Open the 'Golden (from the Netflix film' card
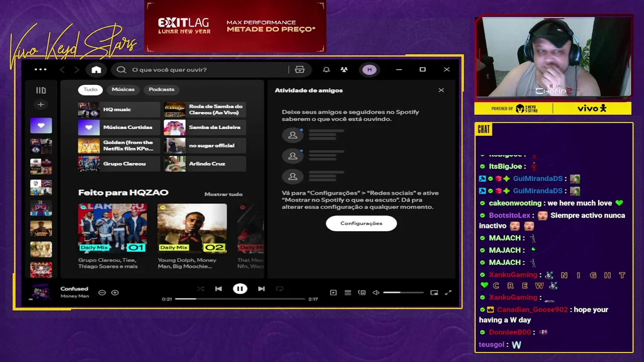Image resolution: width=644 pixels, height=362 pixels. click(119, 146)
